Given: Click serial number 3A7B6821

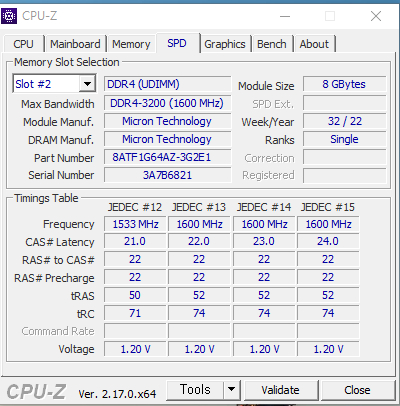Looking at the screenshot, I should point(167,175).
